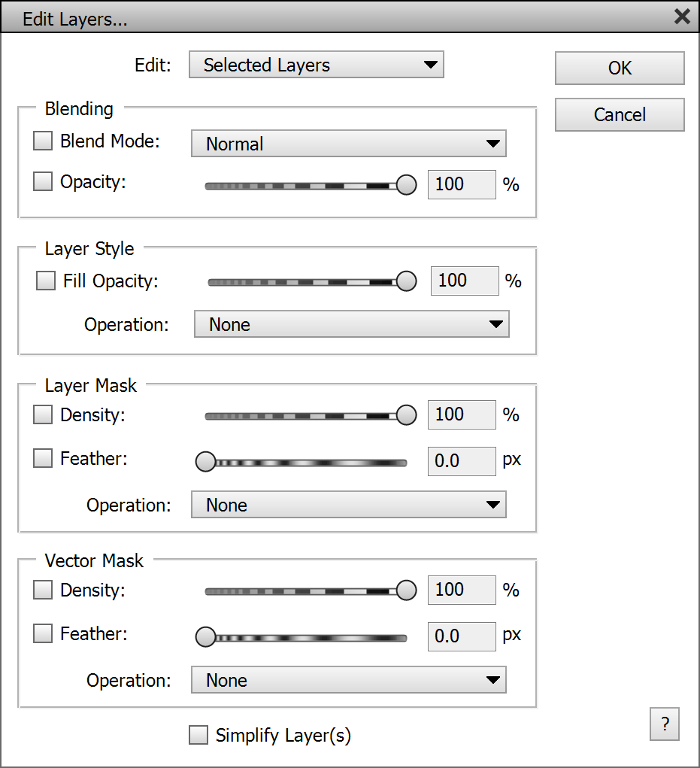Click the Blending Opacity slider handle
This screenshot has height=768, width=700.
[x=406, y=185]
